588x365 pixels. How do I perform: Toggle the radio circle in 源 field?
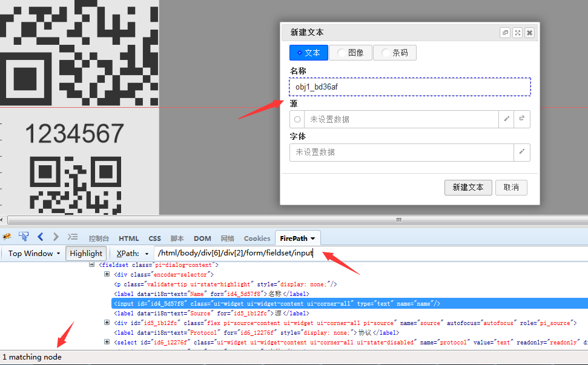tap(297, 119)
